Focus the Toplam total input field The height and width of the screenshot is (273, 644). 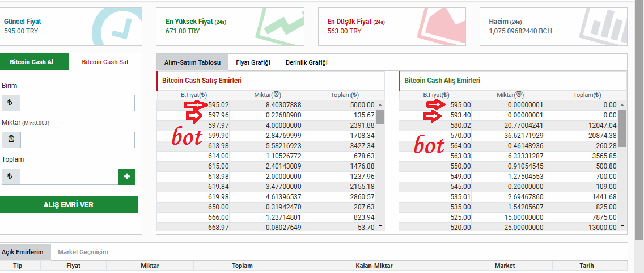tap(69, 177)
